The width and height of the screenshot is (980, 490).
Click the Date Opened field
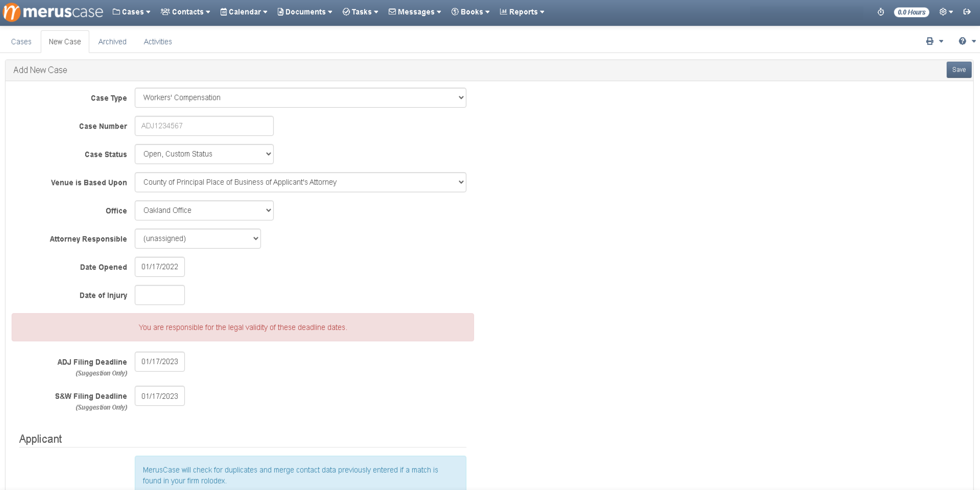click(159, 267)
